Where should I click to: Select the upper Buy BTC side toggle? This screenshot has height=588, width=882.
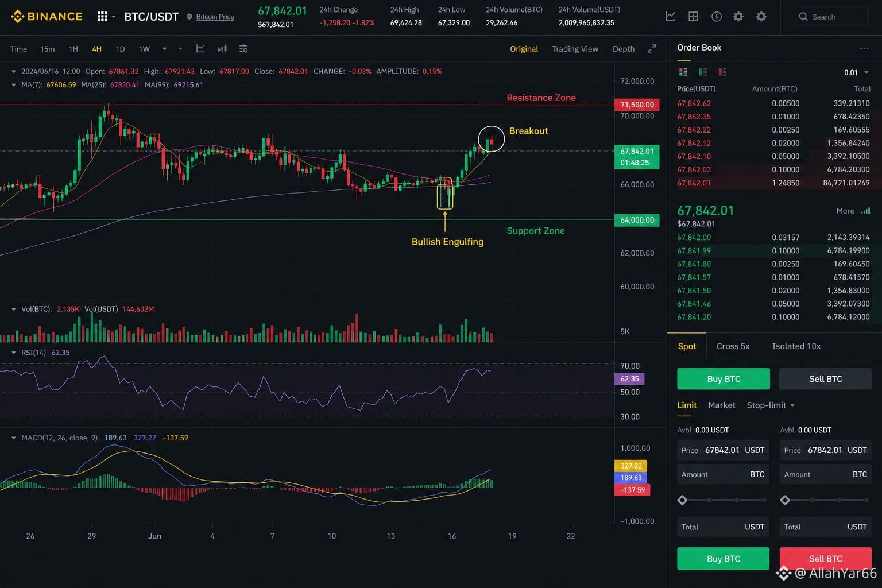click(x=724, y=379)
